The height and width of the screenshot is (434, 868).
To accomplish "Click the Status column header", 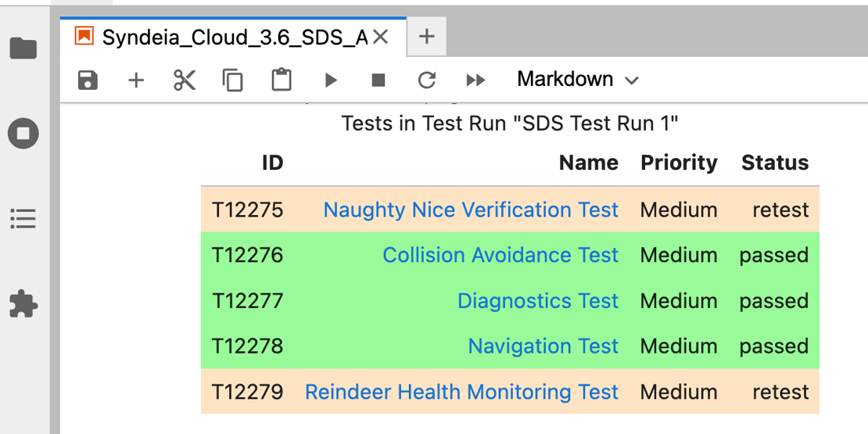I will click(x=775, y=163).
